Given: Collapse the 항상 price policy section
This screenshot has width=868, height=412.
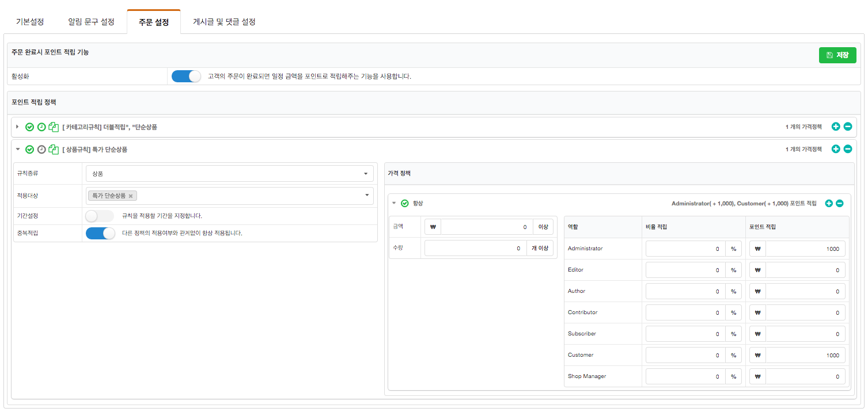Looking at the screenshot, I should click(394, 203).
